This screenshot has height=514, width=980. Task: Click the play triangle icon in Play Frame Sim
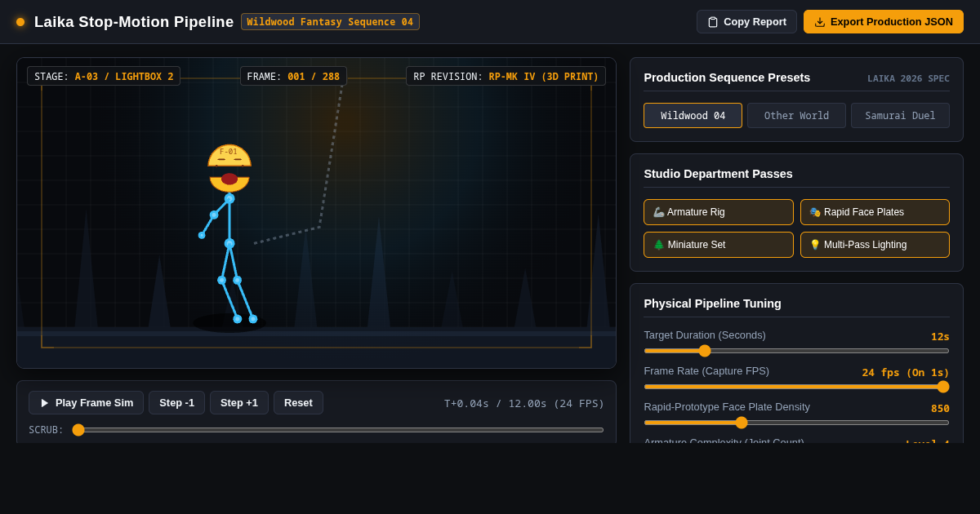(x=45, y=403)
